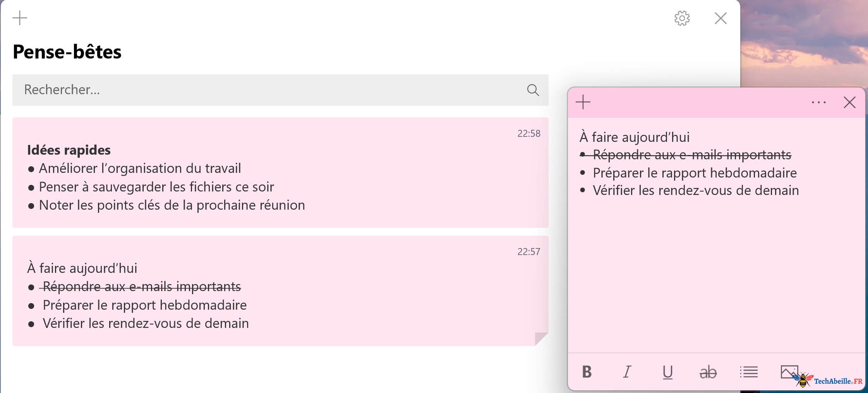Apply strikethrough with the 'ab' icon
The image size is (868, 393).
(708, 372)
